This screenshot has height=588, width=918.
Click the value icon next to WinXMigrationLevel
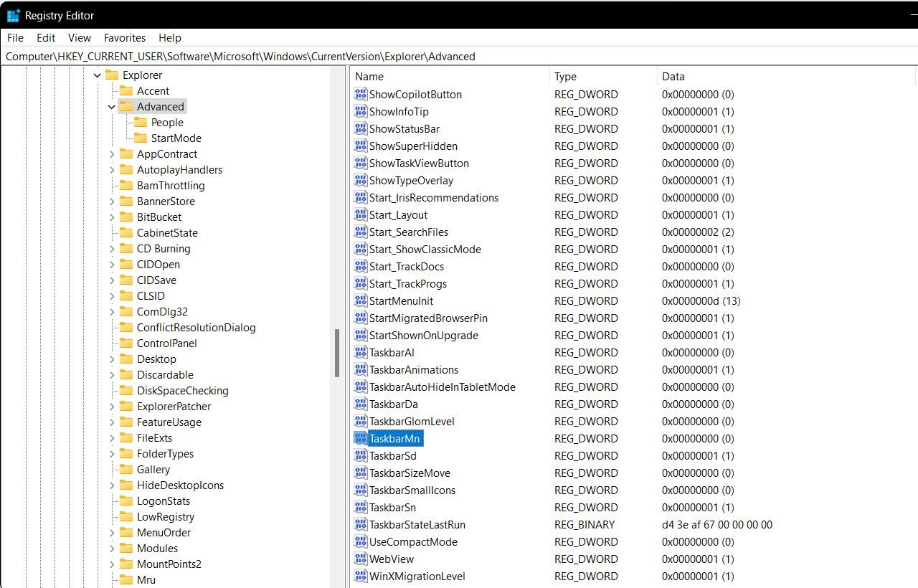pyautogui.click(x=360, y=576)
